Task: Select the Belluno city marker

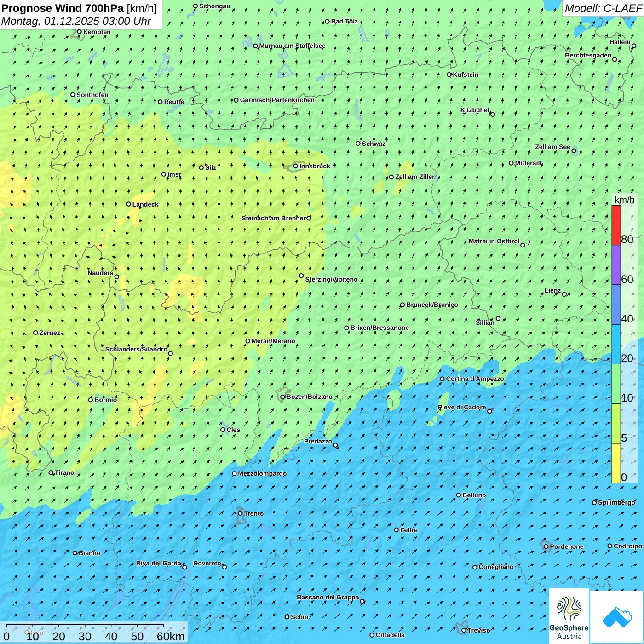Action: click(459, 495)
